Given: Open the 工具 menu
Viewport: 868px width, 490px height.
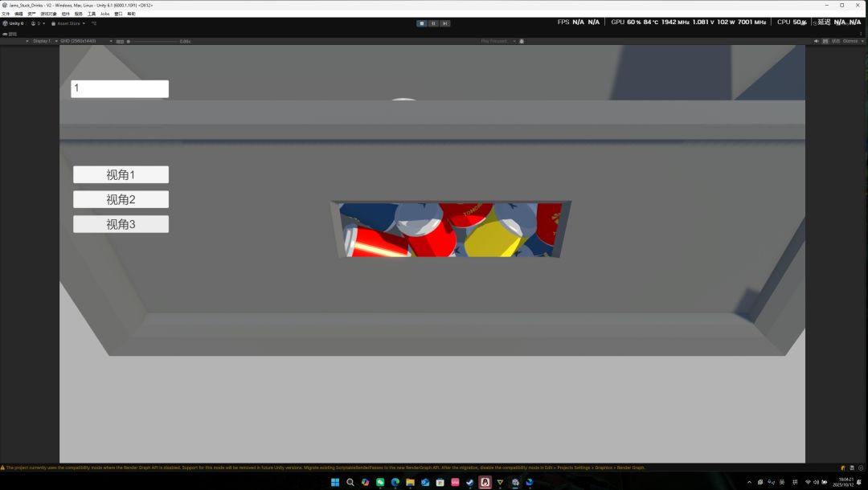Looking at the screenshot, I should 92,14.
